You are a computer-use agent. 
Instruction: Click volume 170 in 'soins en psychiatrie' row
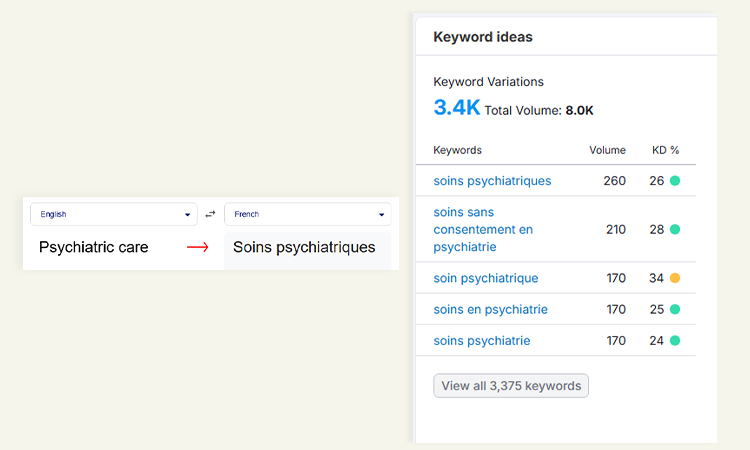click(616, 309)
